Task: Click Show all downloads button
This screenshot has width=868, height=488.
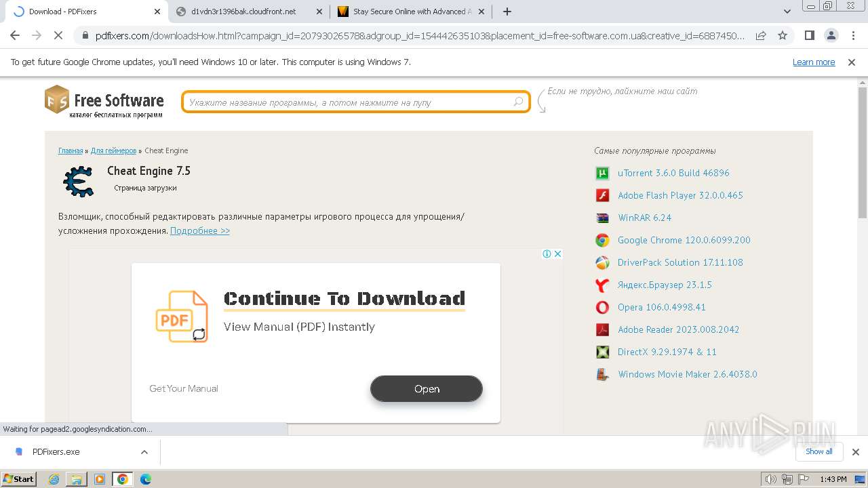Action: point(818,451)
